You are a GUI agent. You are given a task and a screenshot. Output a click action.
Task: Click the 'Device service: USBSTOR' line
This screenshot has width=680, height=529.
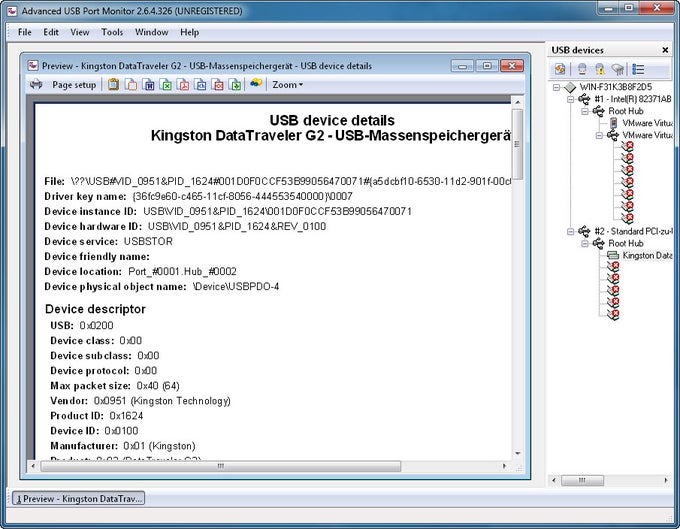click(108, 242)
